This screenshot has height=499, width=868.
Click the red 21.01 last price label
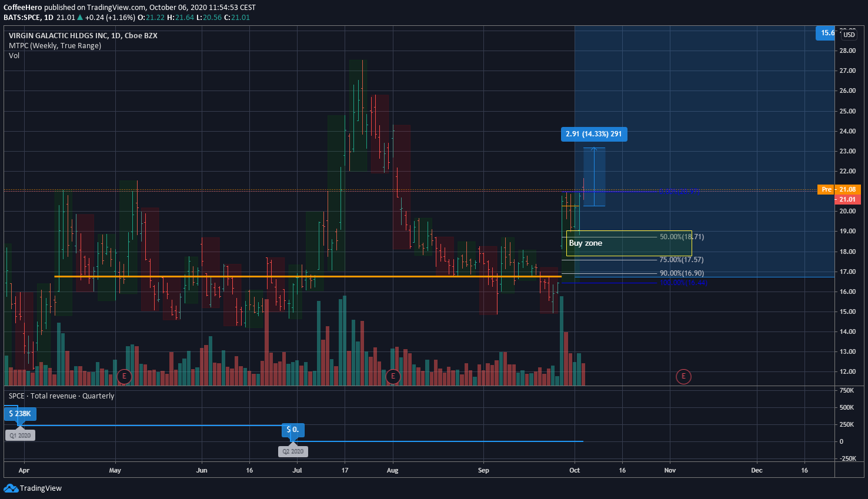click(848, 200)
